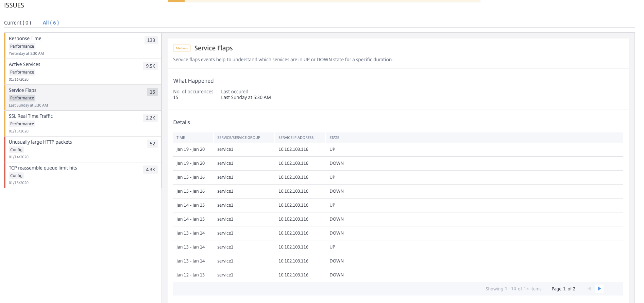This screenshot has width=644, height=303.
Task: Go to previous page of details table
Action: click(x=589, y=289)
